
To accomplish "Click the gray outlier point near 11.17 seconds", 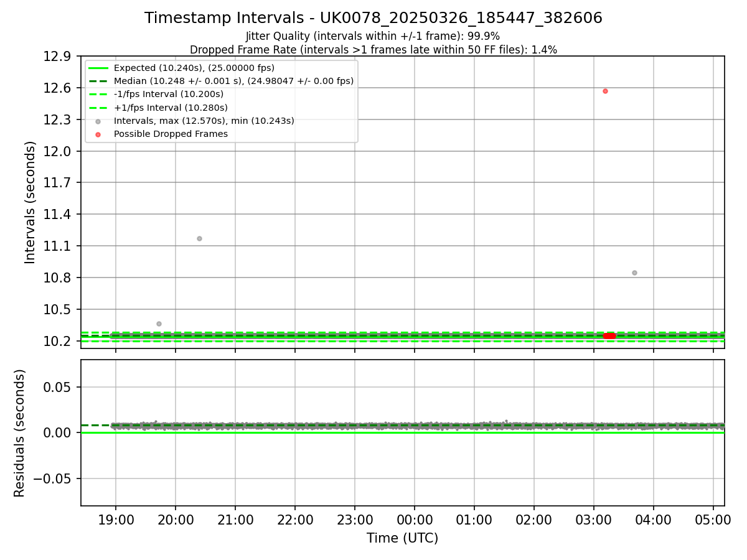I will point(199,238).
